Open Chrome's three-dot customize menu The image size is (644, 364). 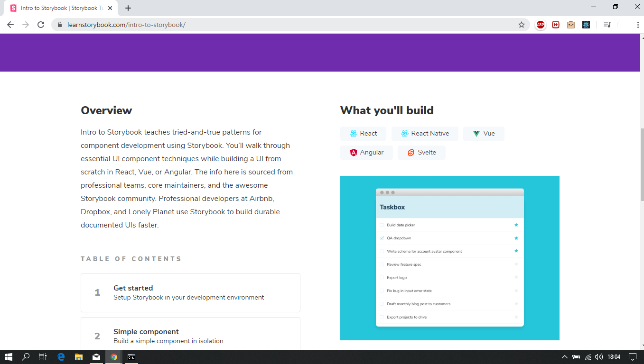(x=637, y=24)
